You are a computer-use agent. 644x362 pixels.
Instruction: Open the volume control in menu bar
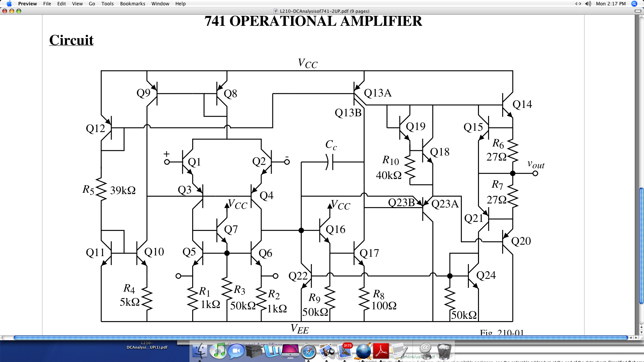588,4
